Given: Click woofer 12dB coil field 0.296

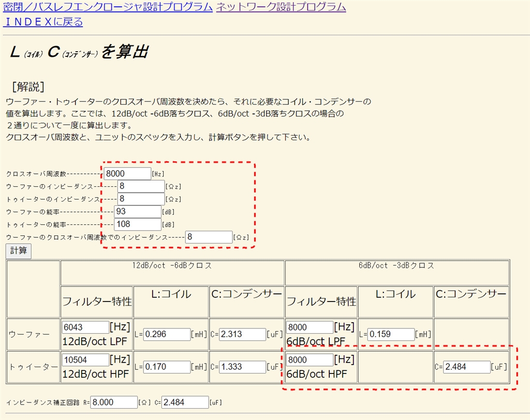Looking at the screenshot, I should [x=167, y=334].
